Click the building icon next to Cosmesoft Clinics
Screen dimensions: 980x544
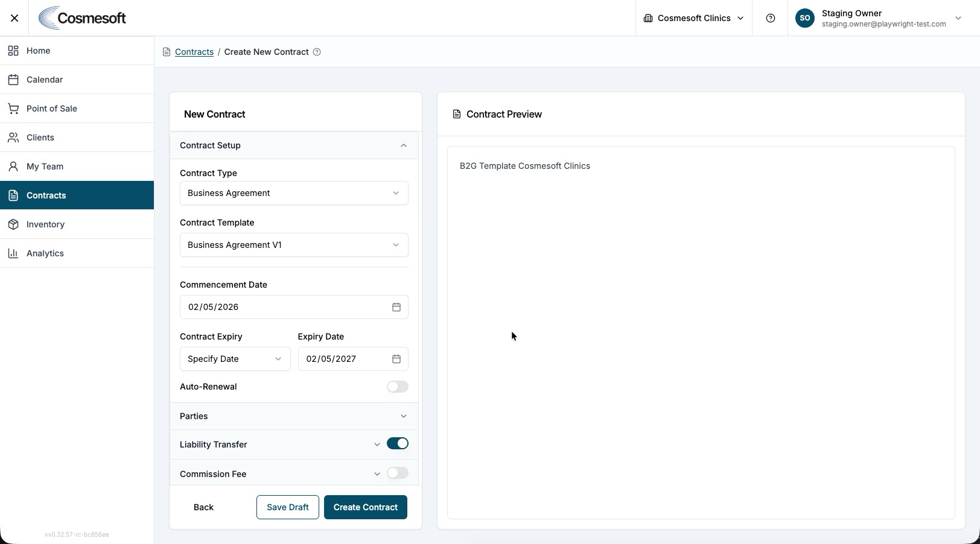point(648,18)
